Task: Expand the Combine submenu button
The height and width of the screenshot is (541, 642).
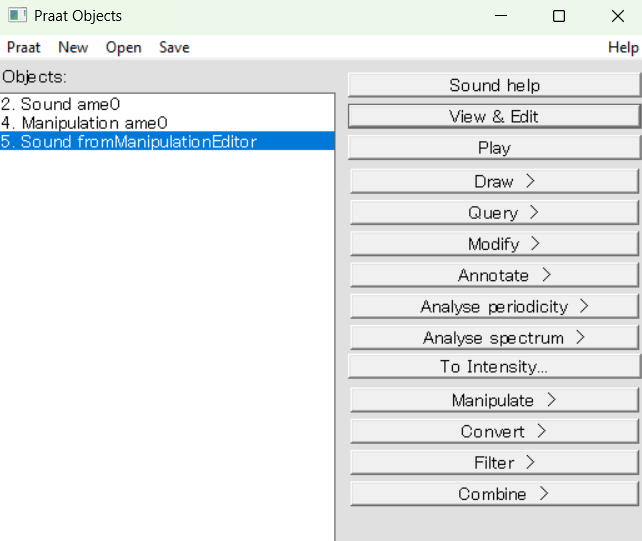Action: coord(494,494)
